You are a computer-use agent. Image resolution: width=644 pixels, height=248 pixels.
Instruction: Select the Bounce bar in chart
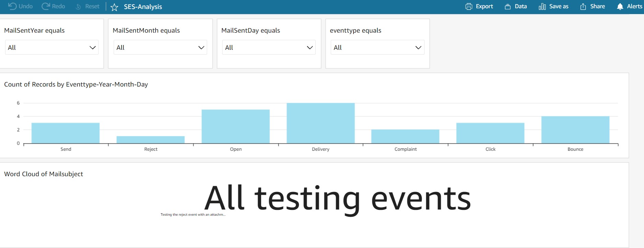click(x=575, y=130)
